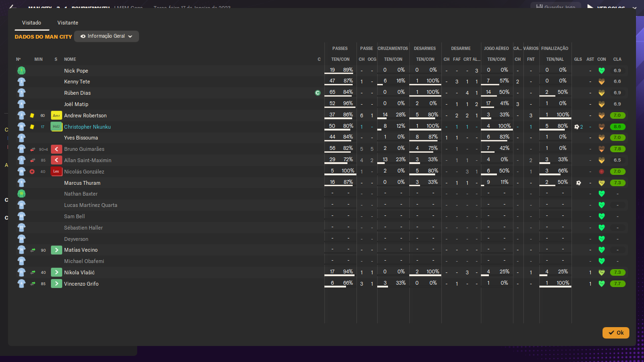Click Vincenzo Grifo's condition heart icon

602,284
